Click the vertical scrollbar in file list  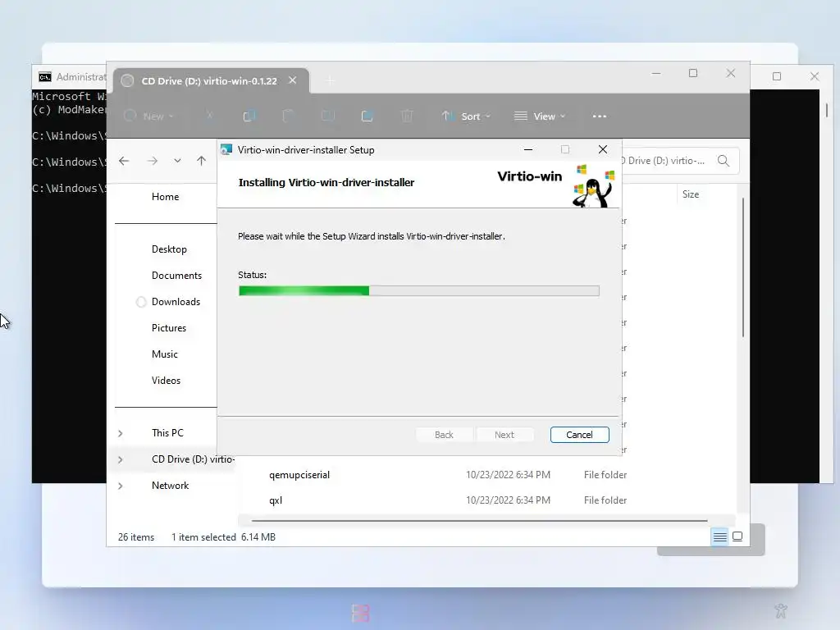[x=742, y=267]
